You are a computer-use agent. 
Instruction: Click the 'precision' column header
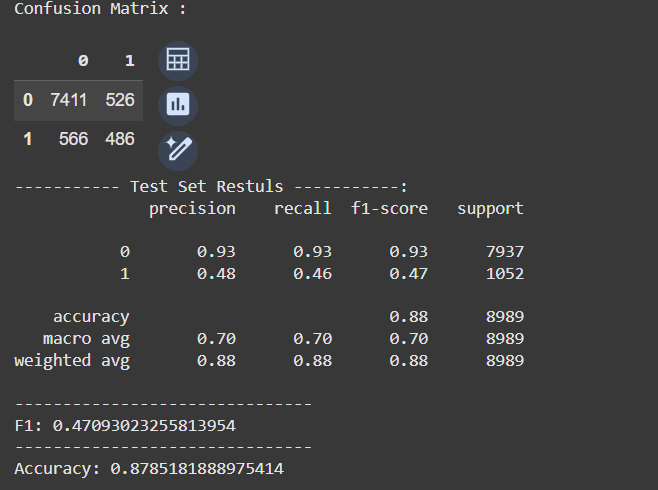[192, 209]
